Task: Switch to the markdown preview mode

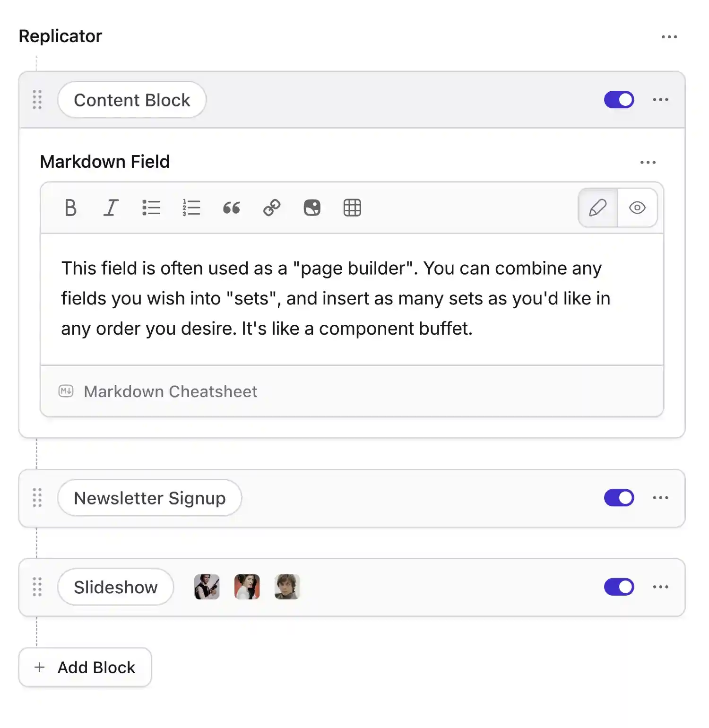Action: coord(637,208)
